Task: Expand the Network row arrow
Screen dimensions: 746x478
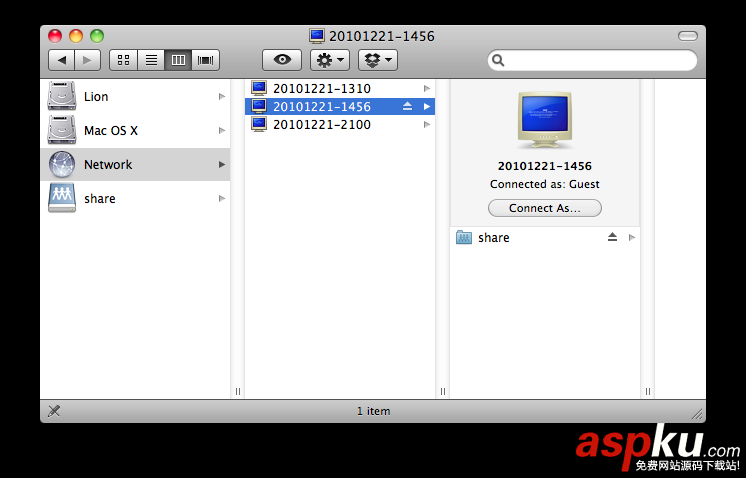Action: 222,165
